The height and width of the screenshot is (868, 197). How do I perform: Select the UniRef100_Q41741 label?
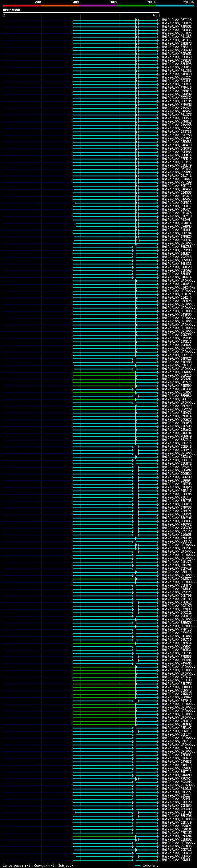177,176
